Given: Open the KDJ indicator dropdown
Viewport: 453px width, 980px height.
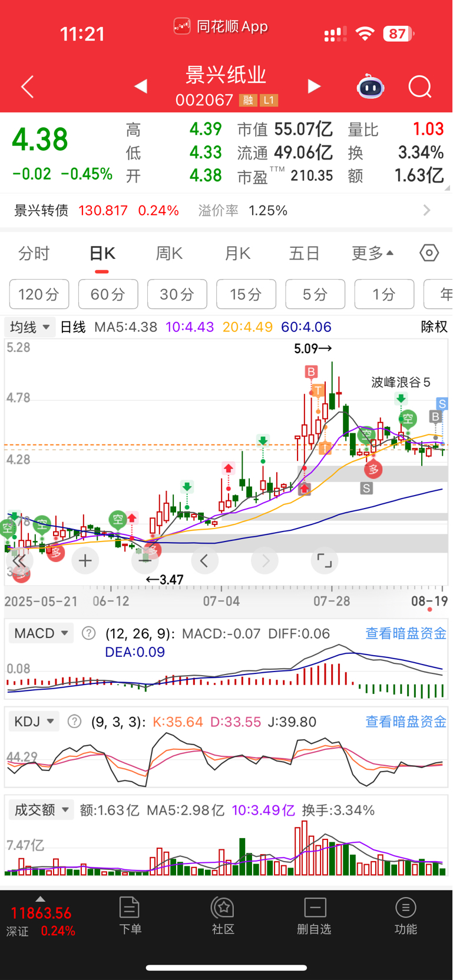Looking at the screenshot, I should tap(34, 721).
